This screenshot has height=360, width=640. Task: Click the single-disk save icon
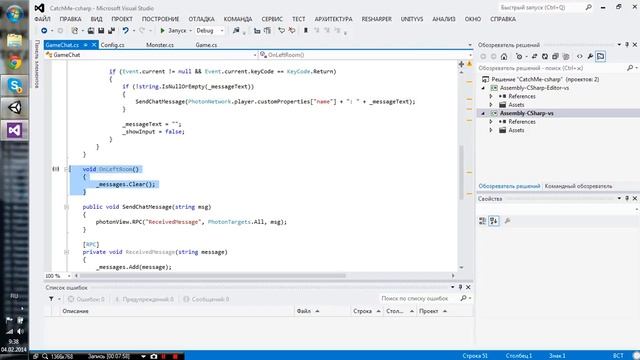[x=101, y=31]
